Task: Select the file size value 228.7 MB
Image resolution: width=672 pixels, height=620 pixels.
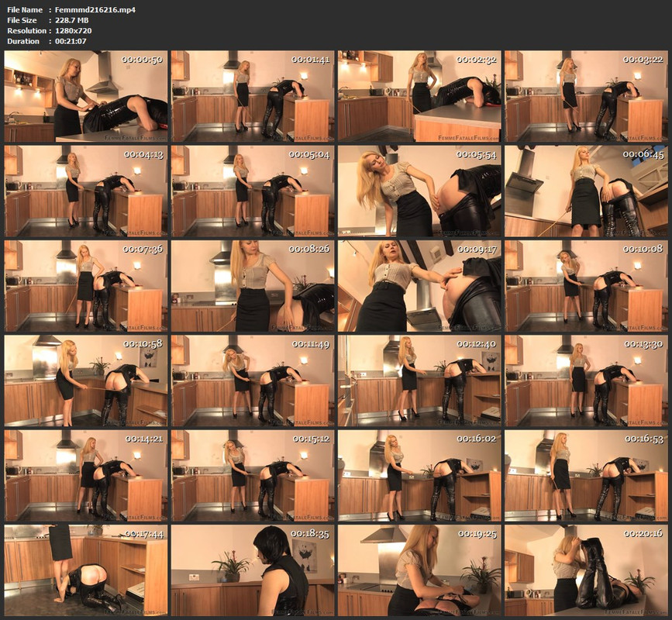Action: coord(72,20)
